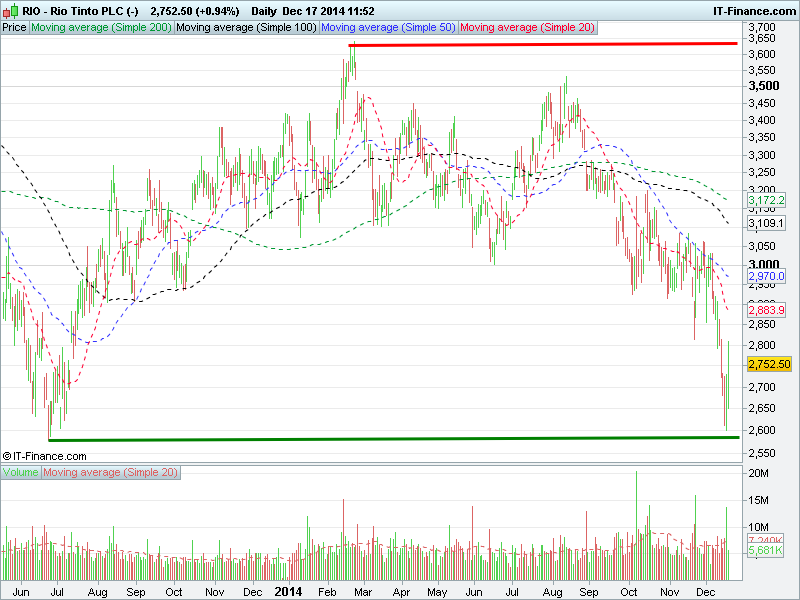The height and width of the screenshot is (600, 800).
Task: Toggle the volume Moving average (Simple 20) label
Action: pos(109,471)
